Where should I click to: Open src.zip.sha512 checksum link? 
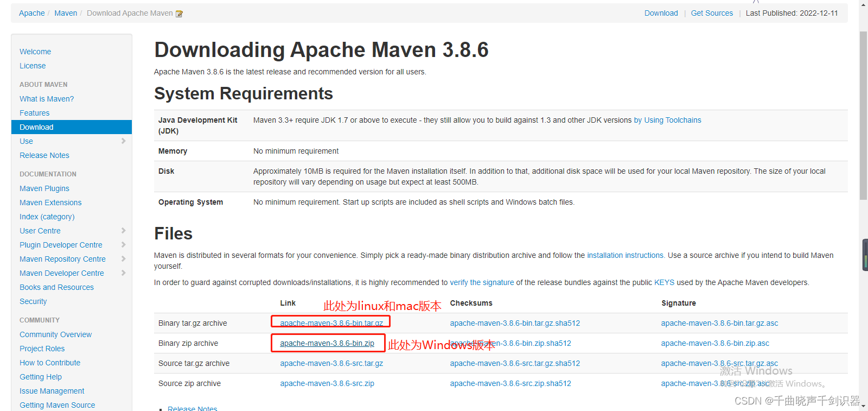click(510, 383)
